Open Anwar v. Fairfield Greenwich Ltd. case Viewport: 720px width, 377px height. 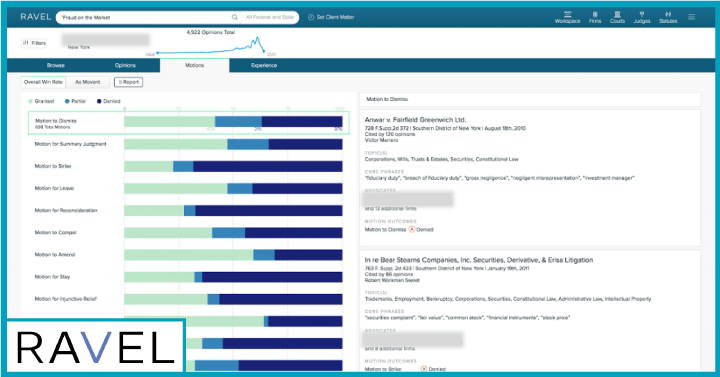415,120
